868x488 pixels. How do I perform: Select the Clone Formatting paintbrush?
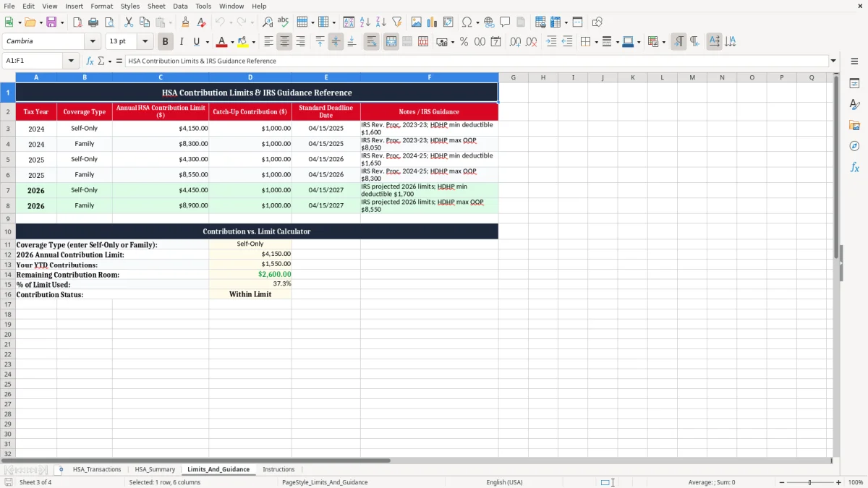click(186, 22)
